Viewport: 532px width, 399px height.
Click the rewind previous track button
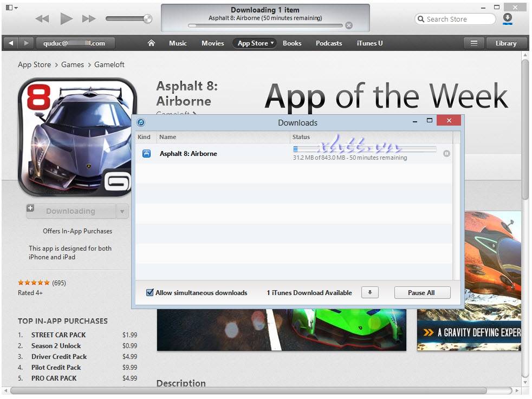click(x=42, y=18)
